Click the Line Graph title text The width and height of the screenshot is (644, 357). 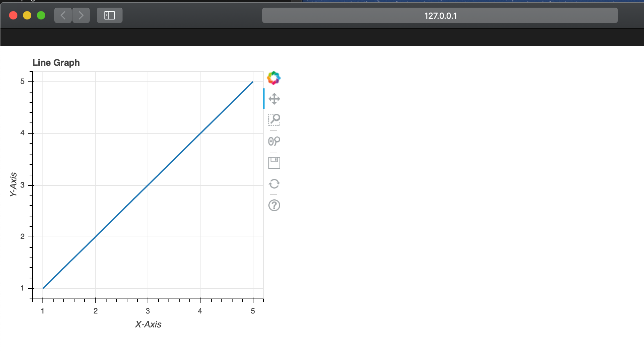(x=56, y=63)
